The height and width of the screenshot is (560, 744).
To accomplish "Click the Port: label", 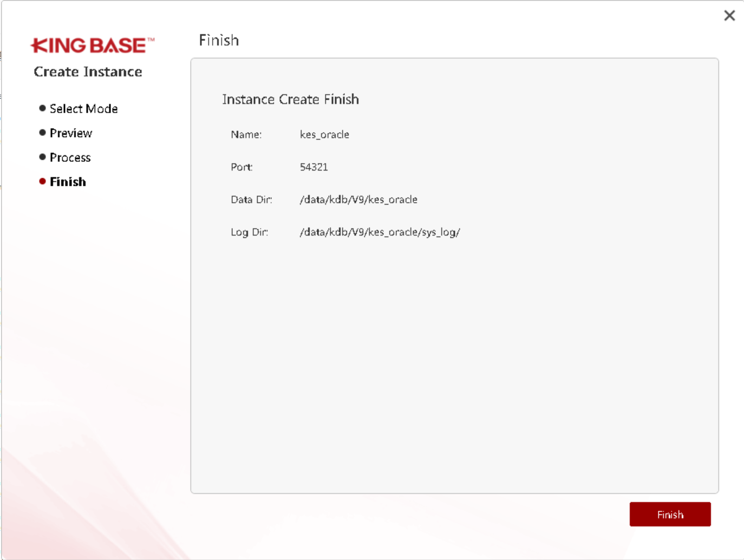I will [242, 167].
